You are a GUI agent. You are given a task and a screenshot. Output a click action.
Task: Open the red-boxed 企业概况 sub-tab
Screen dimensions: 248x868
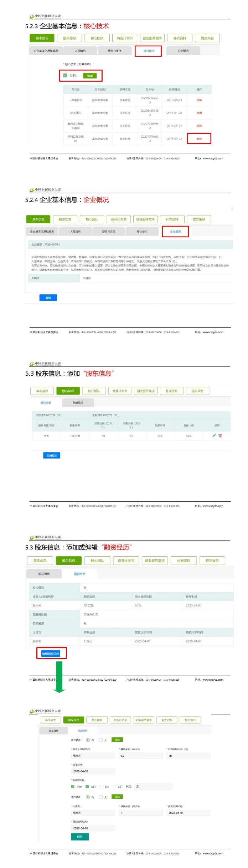point(175,232)
